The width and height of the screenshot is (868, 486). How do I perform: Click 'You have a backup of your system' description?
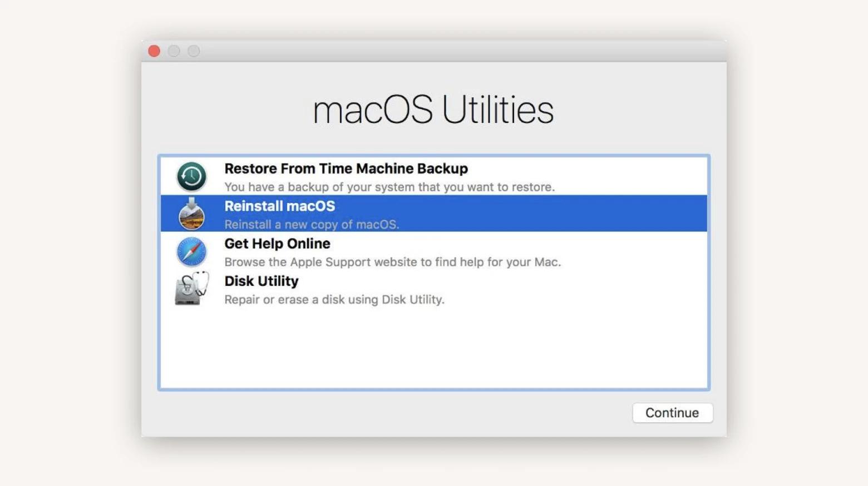[x=389, y=187]
